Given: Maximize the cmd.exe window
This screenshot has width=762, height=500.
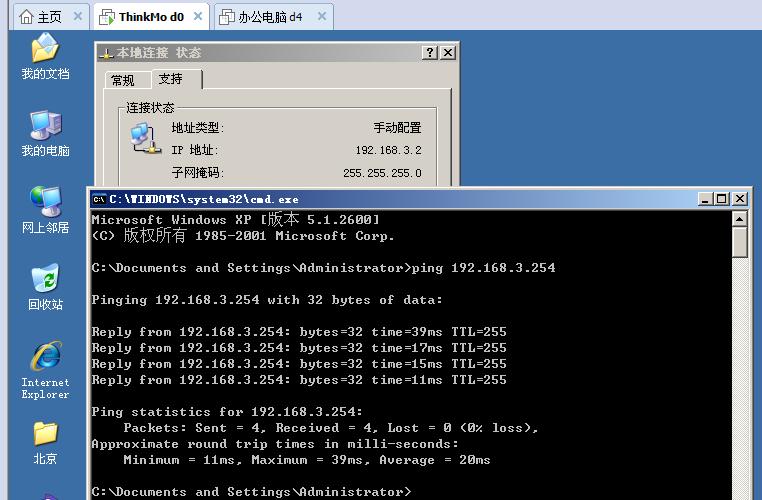Looking at the screenshot, I should [722, 199].
